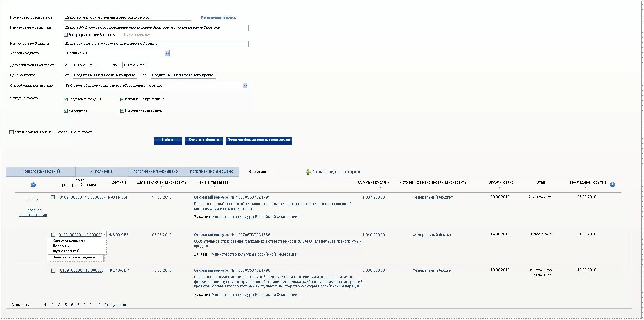Focus Наименование заказчика input field
This screenshot has height=320, width=644.
156,28
